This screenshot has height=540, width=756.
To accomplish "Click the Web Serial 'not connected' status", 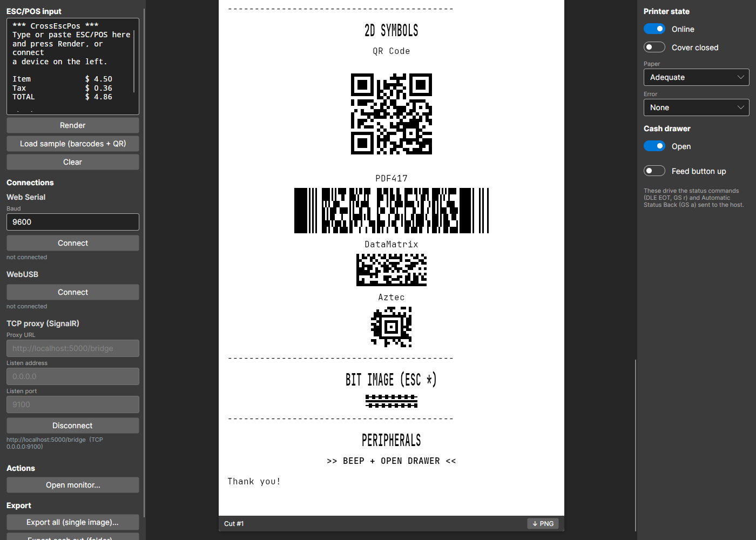I will click(27, 257).
